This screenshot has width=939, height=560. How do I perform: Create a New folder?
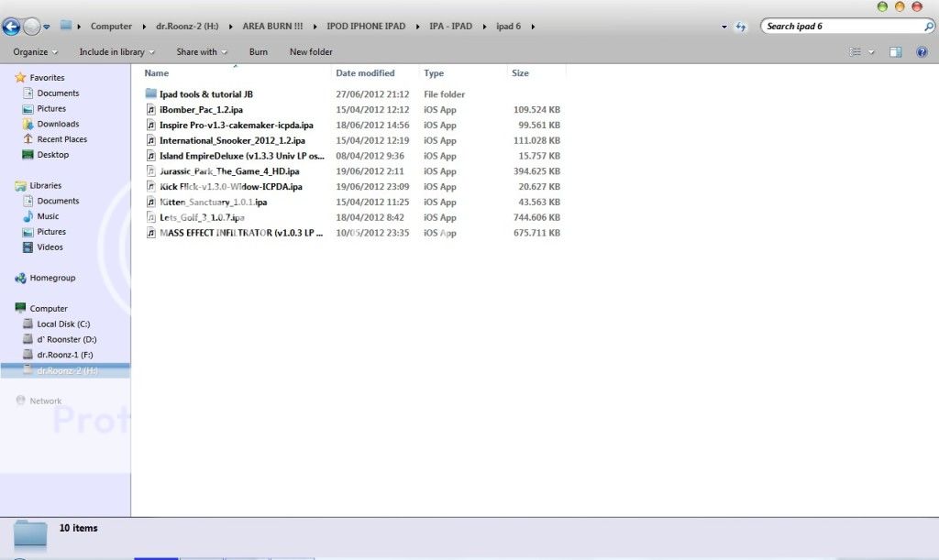pyautogui.click(x=311, y=52)
